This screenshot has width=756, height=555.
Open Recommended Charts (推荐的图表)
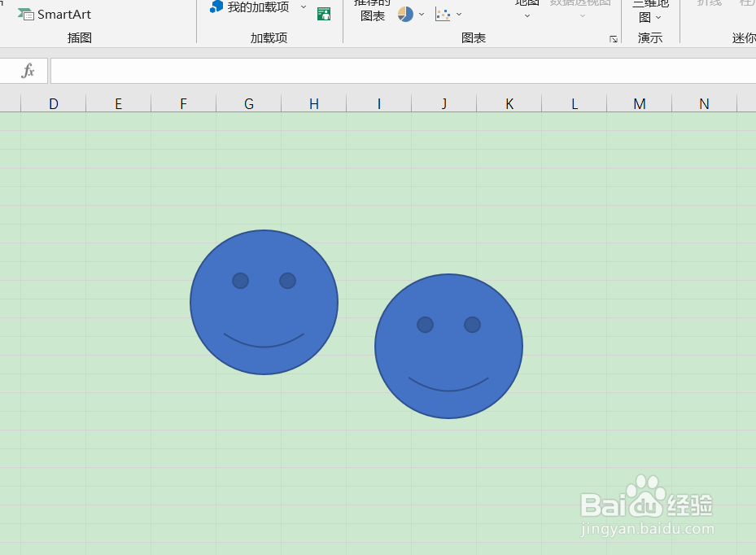click(x=372, y=11)
